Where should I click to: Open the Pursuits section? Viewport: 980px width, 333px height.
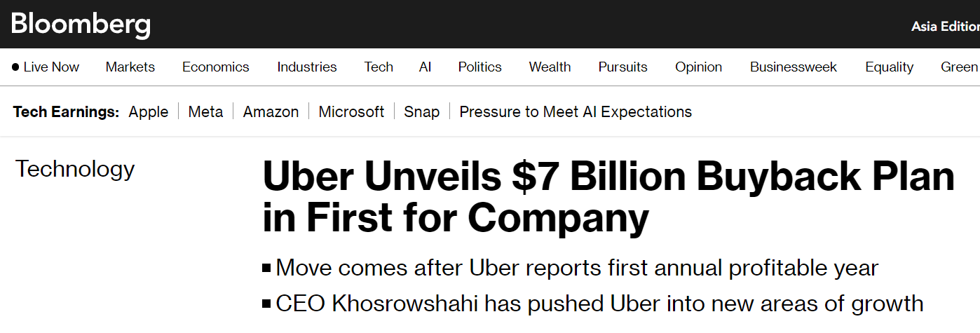pos(622,67)
